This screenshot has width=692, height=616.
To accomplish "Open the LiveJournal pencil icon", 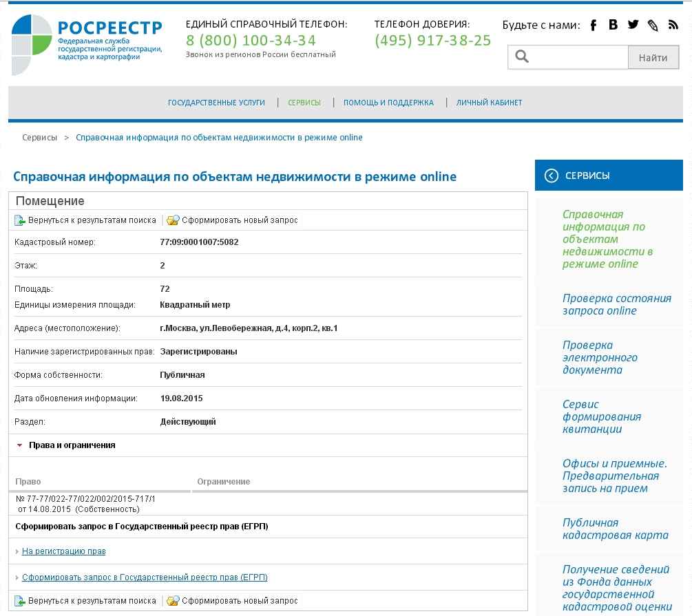I will coord(653,25).
